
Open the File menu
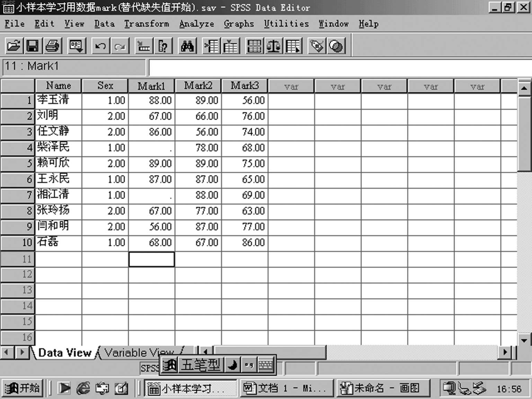tap(15, 24)
